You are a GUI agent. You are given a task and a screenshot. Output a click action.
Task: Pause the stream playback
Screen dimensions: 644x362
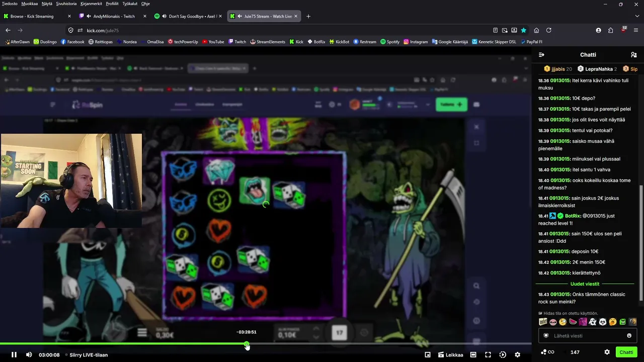pos(14,354)
